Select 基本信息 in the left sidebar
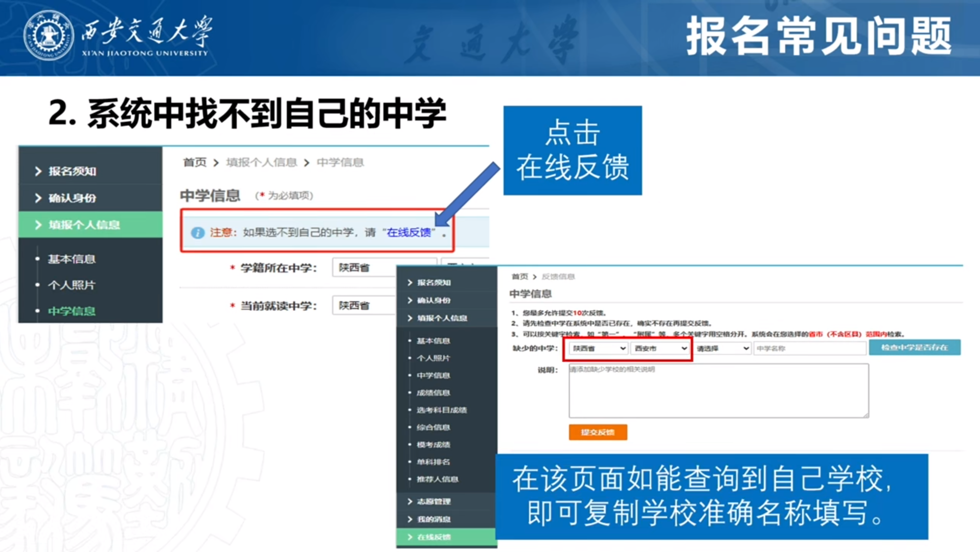The width and height of the screenshot is (980, 552). pyautogui.click(x=72, y=259)
